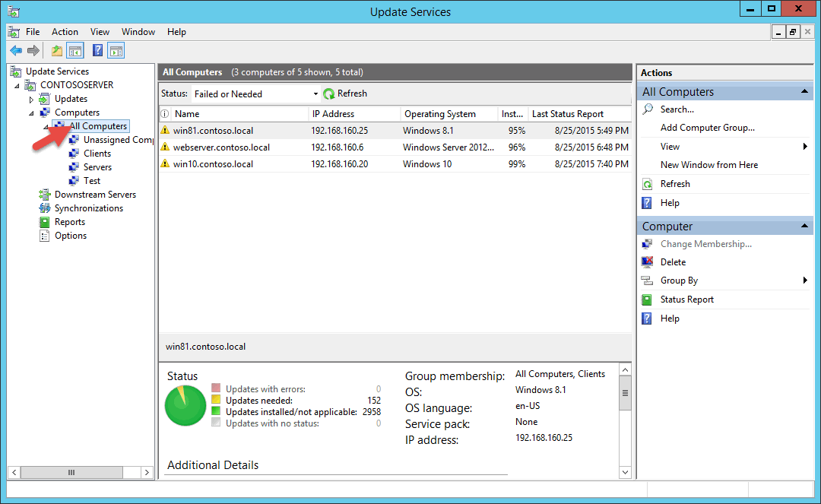Click the Updates needed yellow swatch
The image size is (821, 504).
tap(216, 400)
